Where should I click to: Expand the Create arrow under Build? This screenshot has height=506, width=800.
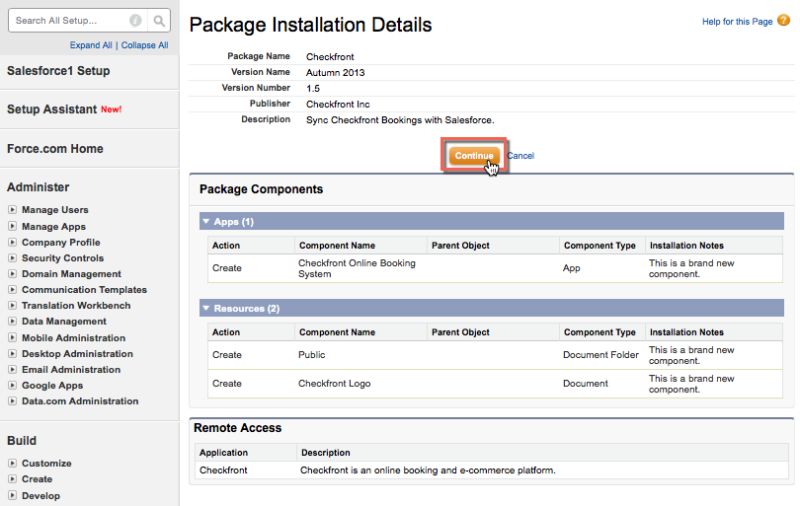[x=12, y=479]
